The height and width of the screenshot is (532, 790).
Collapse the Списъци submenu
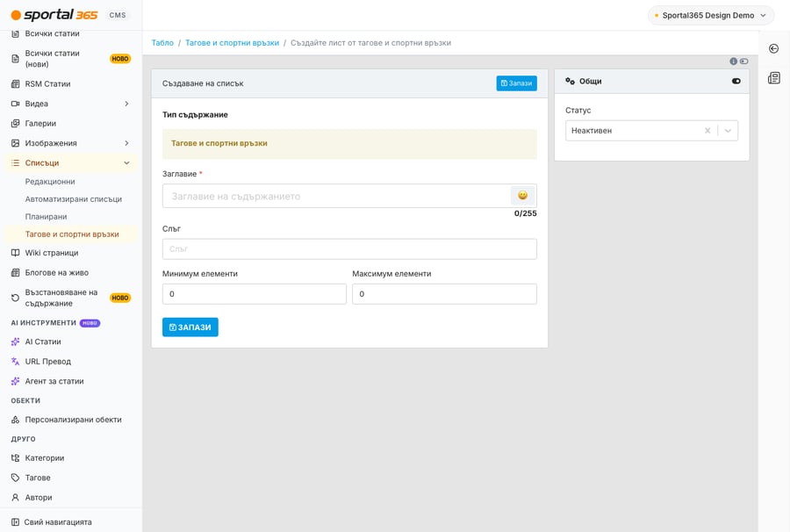point(126,162)
